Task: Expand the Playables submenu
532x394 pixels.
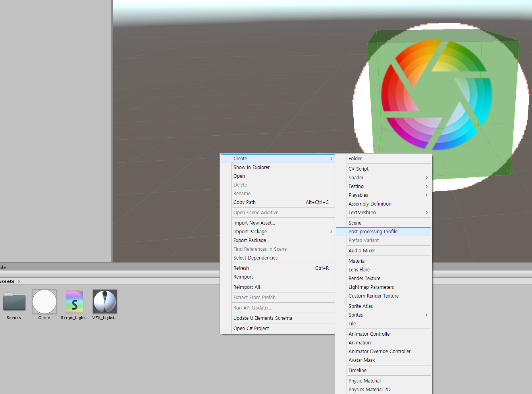Action: coord(384,195)
